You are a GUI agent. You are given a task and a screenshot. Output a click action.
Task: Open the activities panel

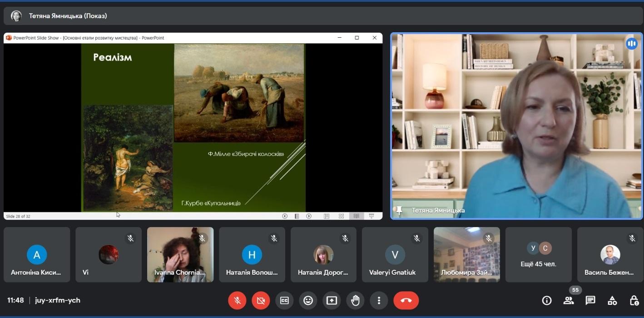point(612,300)
